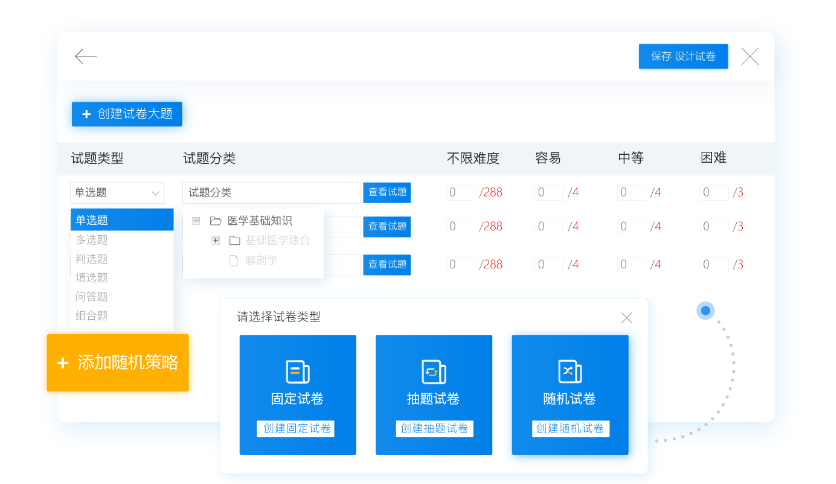Viewport: 836px width, 484px height.
Task: Close the 请选择试卷类型 dialog
Action: [626, 318]
